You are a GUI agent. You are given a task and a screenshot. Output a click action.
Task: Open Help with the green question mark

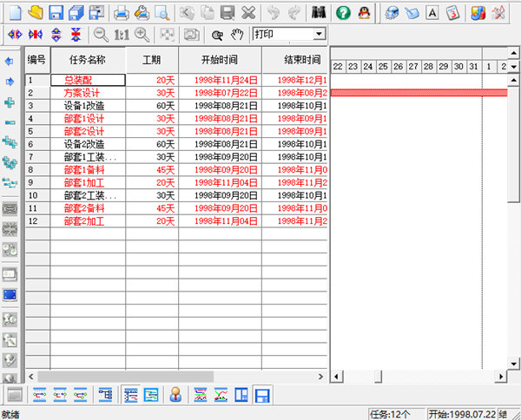click(x=343, y=12)
